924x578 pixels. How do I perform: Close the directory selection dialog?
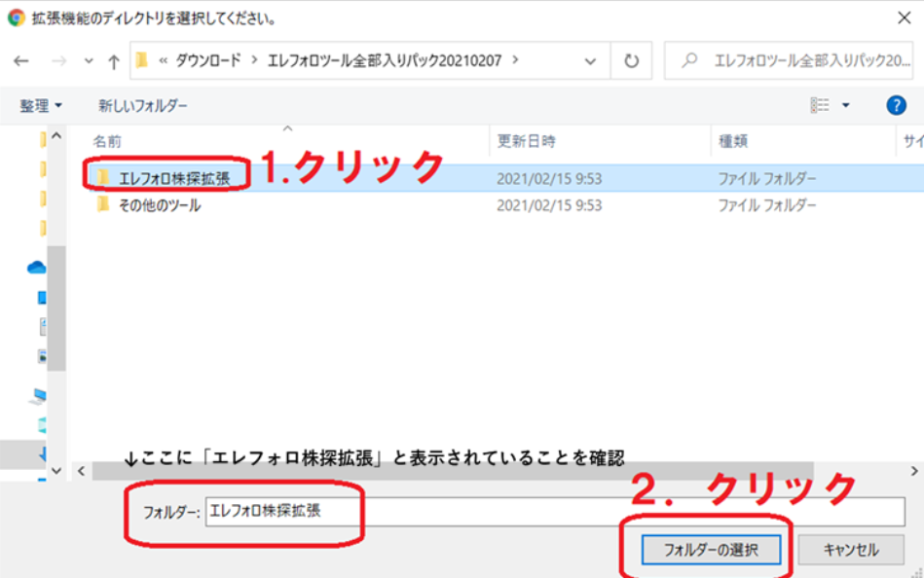(x=904, y=18)
